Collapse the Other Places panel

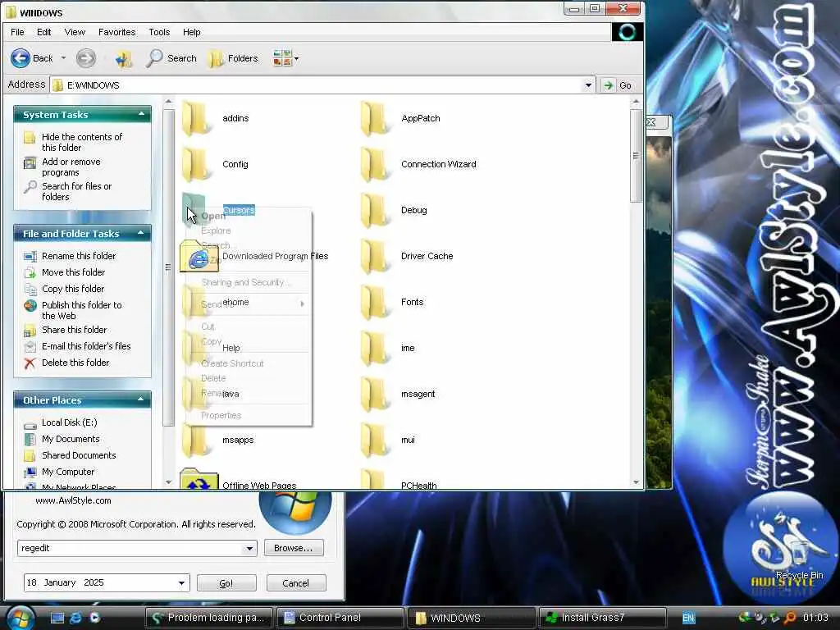click(x=141, y=399)
